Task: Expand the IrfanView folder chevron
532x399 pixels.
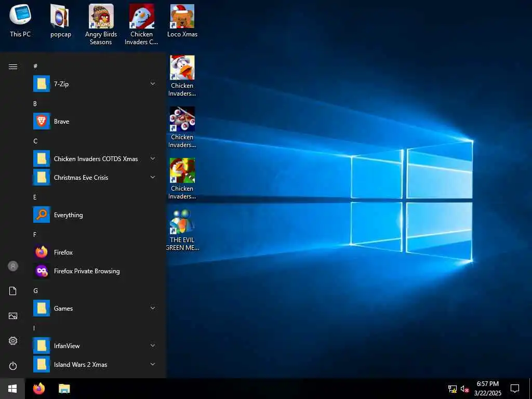Action: click(x=153, y=345)
